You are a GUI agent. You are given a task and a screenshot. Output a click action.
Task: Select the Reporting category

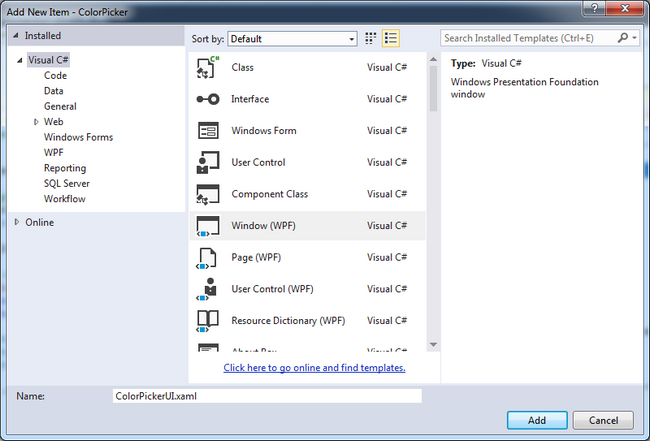pyautogui.click(x=65, y=168)
